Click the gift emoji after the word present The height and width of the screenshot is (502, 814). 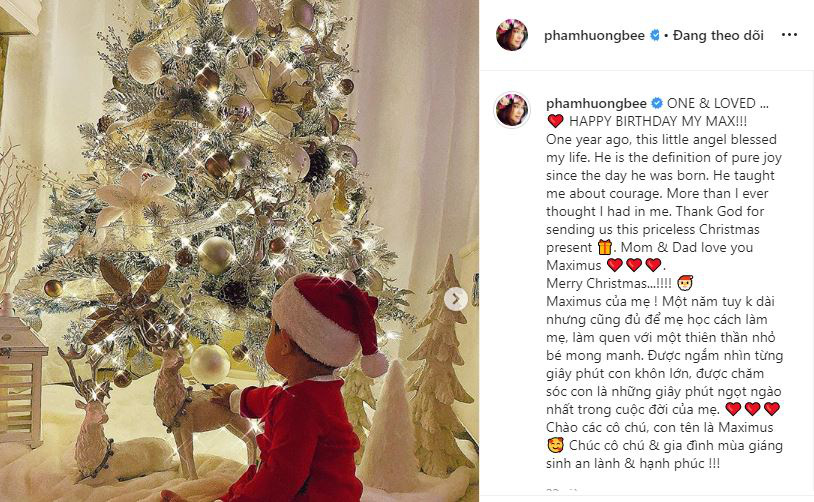tap(604, 247)
